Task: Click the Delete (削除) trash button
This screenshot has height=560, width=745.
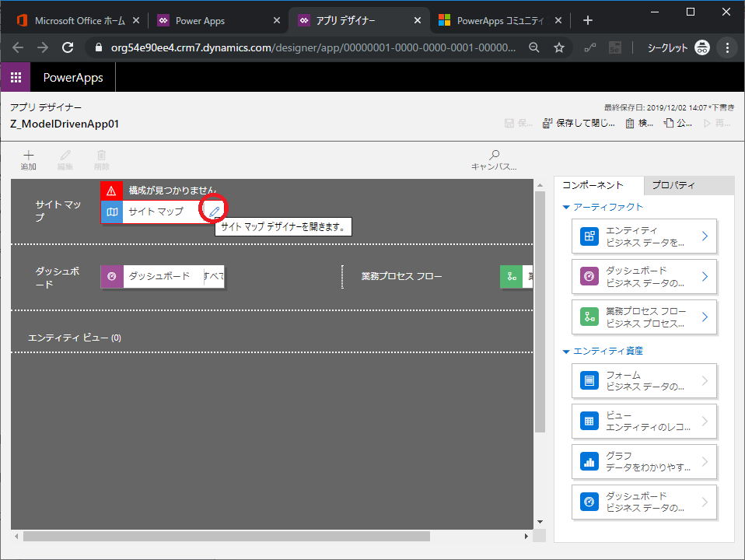Action: [x=102, y=159]
